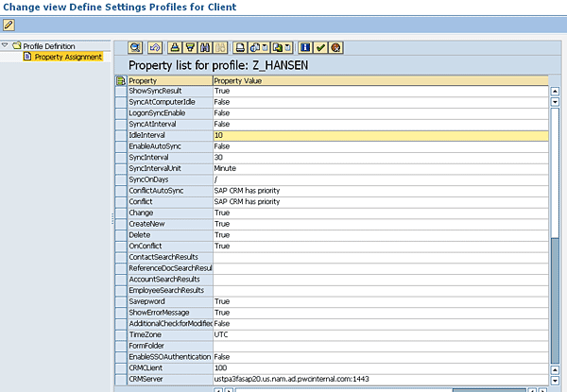The height and width of the screenshot is (392, 567).
Task: Click the blue information icon
Action: point(305,46)
